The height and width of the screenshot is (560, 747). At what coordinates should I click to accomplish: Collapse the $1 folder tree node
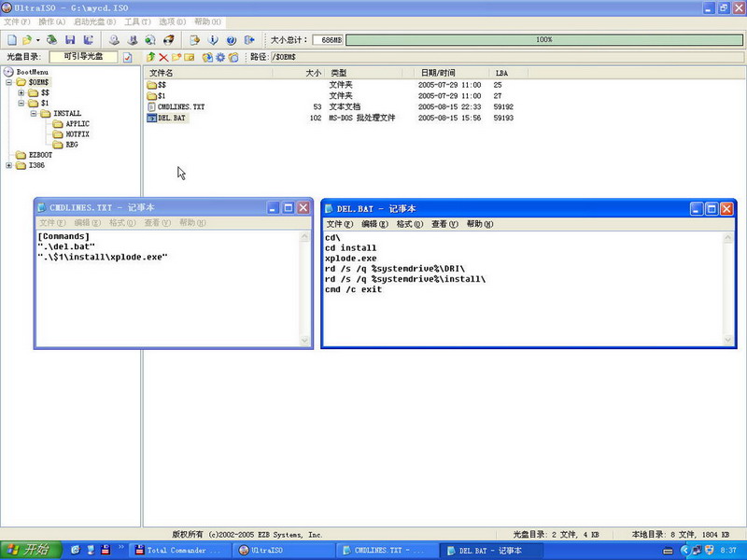click(x=21, y=104)
